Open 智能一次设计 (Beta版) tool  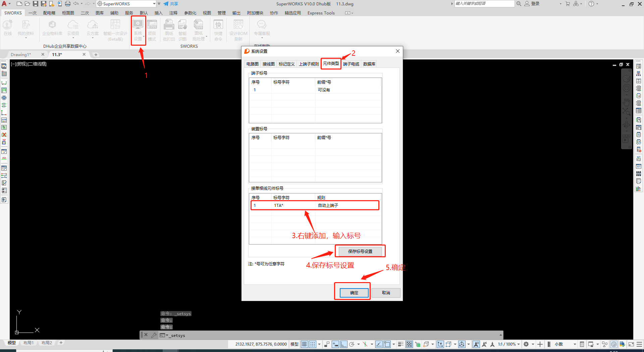115,30
